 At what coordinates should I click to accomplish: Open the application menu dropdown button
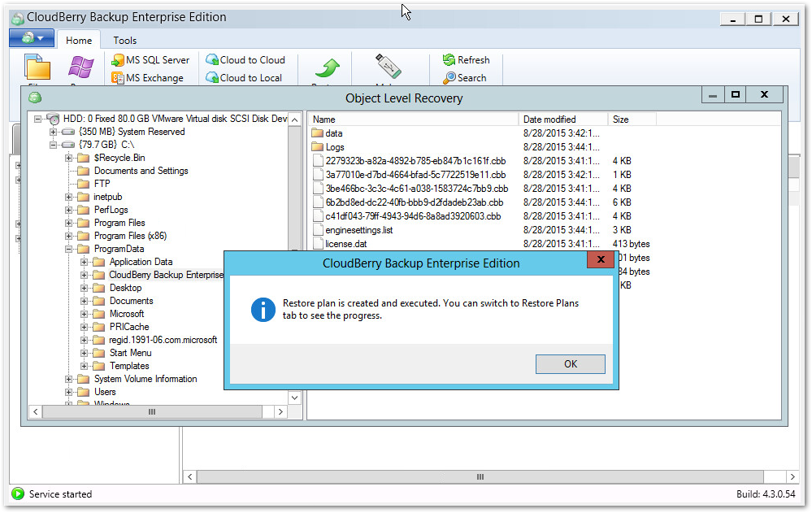tap(32, 38)
